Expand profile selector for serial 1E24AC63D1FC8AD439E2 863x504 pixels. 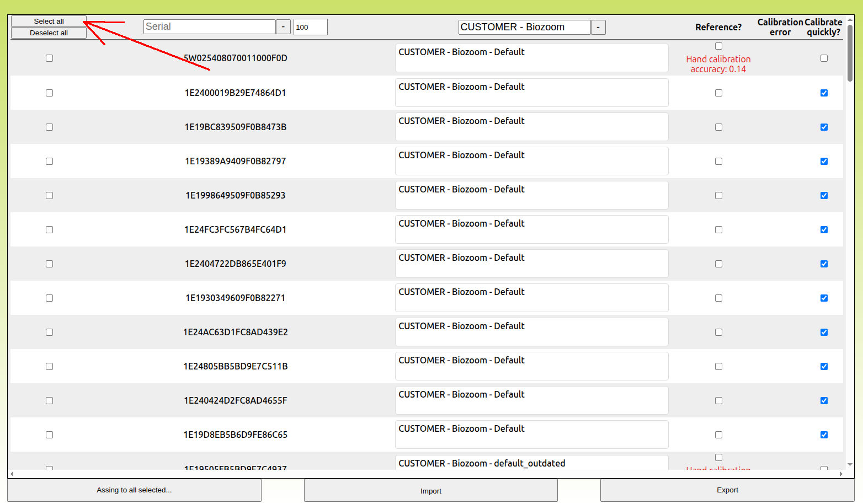(531, 332)
